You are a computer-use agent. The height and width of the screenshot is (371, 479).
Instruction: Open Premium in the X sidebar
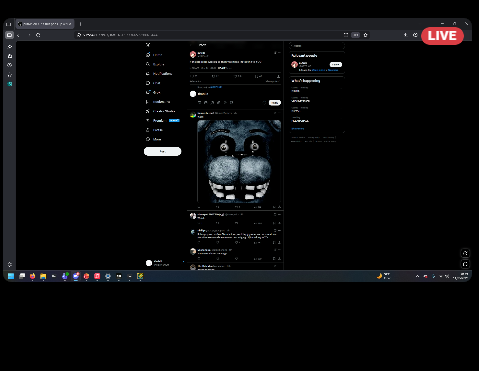click(163, 120)
